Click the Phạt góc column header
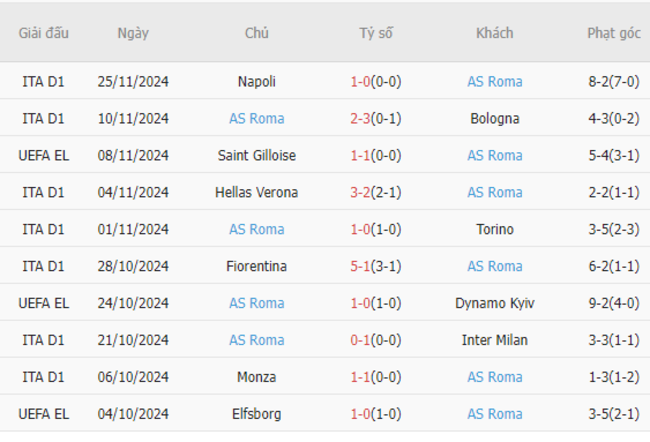The width and height of the screenshot is (650, 442). 614,33
